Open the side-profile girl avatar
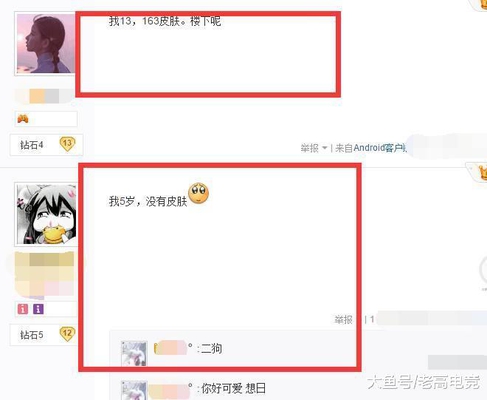This screenshot has width=487, height=400. tap(46, 43)
